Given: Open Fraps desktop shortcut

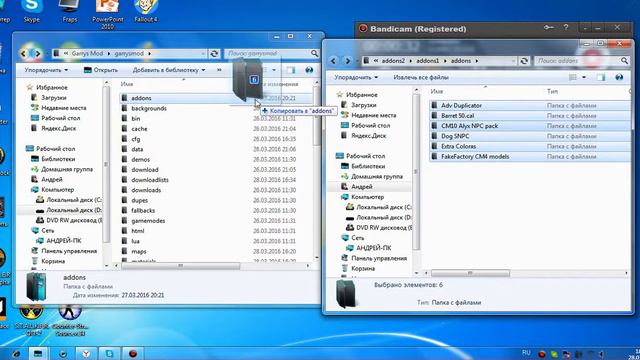Looking at the screenshot, I should [70, 11].
